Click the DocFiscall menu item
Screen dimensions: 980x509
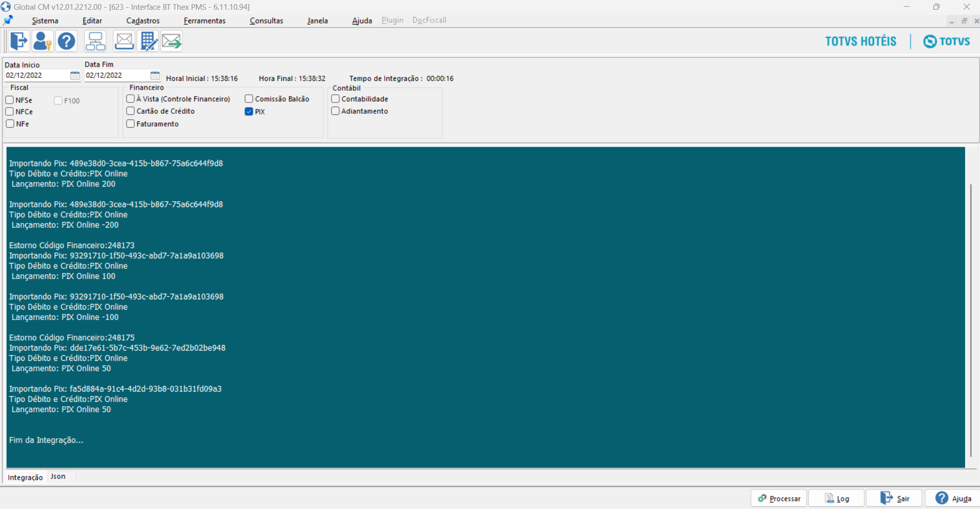click(429, 20)
